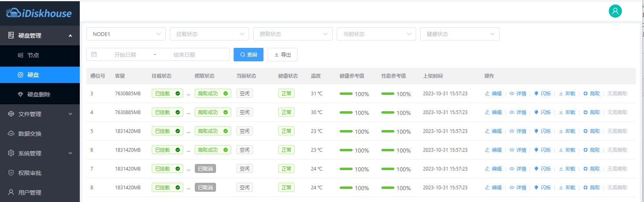This screenshot has height=202, width=644.
Task: Unmount the disk in slot 6
Action: tap(567, 150)
